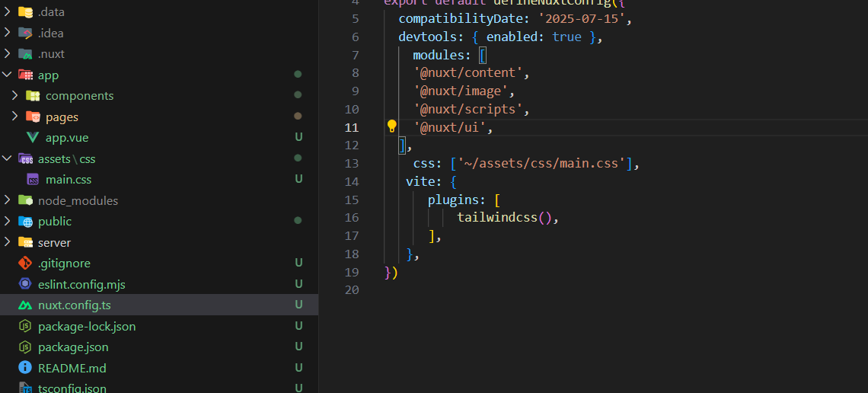Click line number 20 in the gutter

(x=352, y=290)
